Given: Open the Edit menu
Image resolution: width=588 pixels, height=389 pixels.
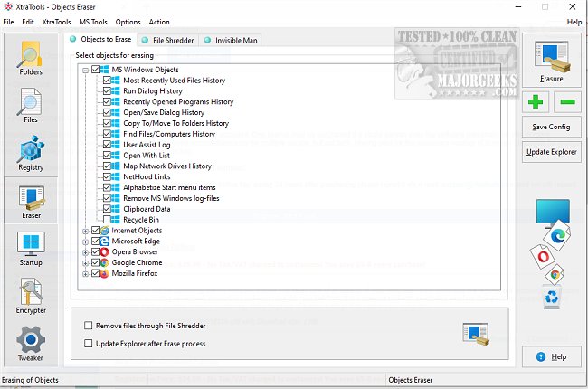Looking at the screenshot, I should click(x=28, y=22).
